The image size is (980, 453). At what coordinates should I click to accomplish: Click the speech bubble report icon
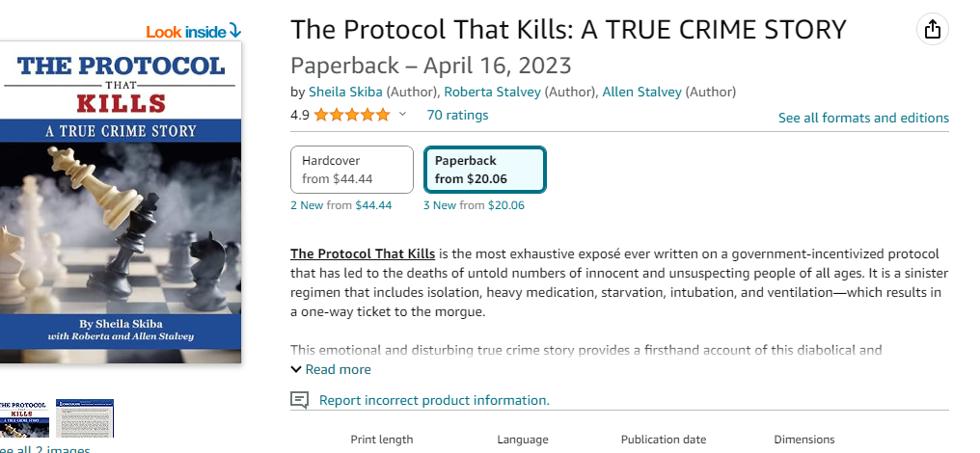(300, 400)
